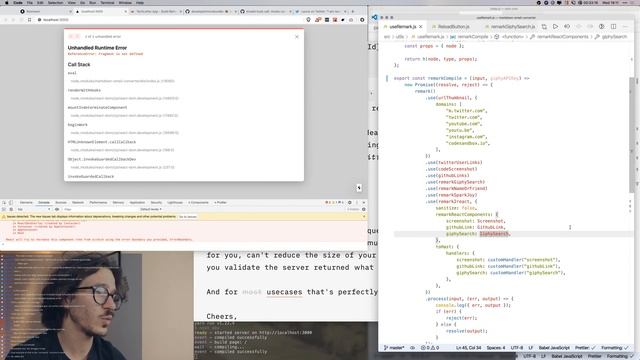Click the renderWithHooks call stack entry
This screenshot has width=640, height=360.
(84, 90)
